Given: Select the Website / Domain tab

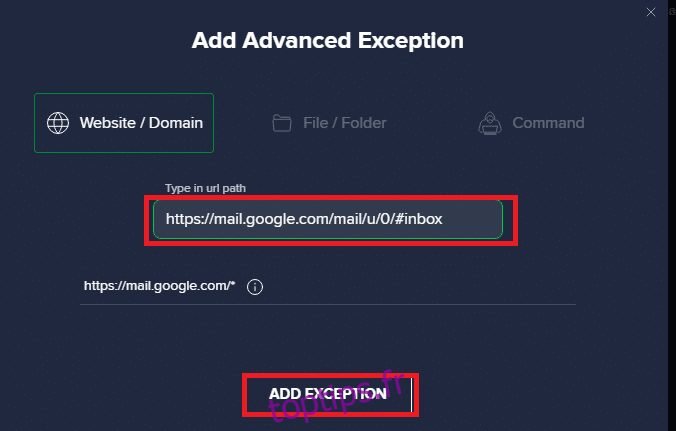Looking at the screenshot, I should point(124,123).
